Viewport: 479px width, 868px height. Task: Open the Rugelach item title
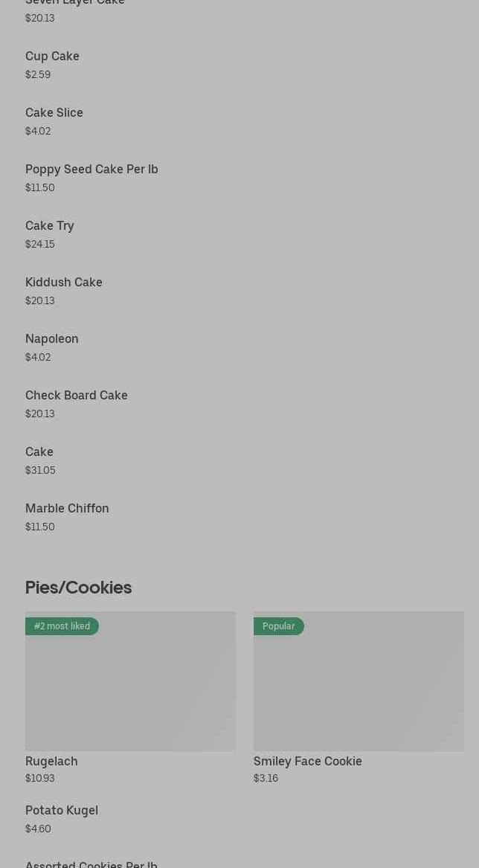(x=51, y=761)
